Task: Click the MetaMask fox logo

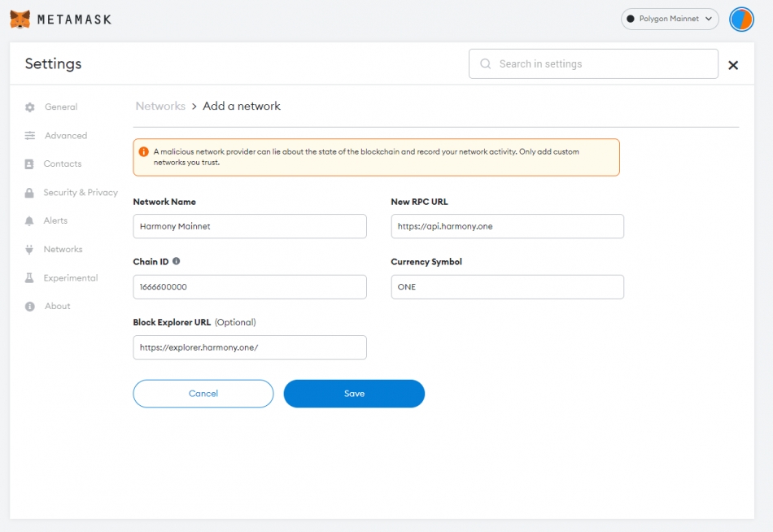Action: pyautogui.click(x=20, y=20)
